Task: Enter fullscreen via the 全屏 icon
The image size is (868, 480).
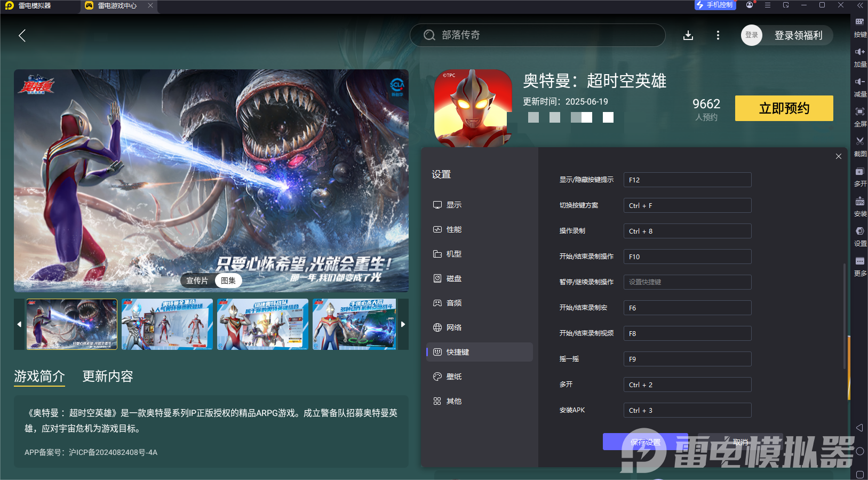Action: click(x=859, y=112)
